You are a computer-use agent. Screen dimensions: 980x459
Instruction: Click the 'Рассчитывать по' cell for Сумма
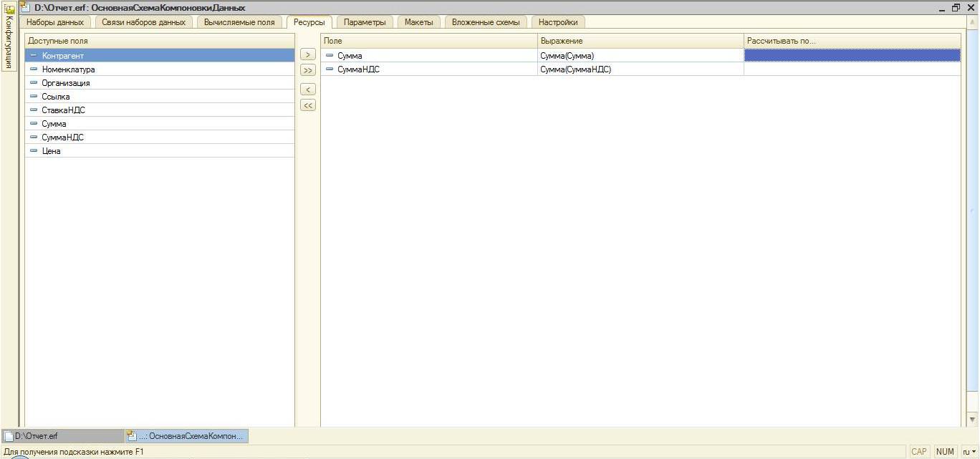(x=851, y=55)
